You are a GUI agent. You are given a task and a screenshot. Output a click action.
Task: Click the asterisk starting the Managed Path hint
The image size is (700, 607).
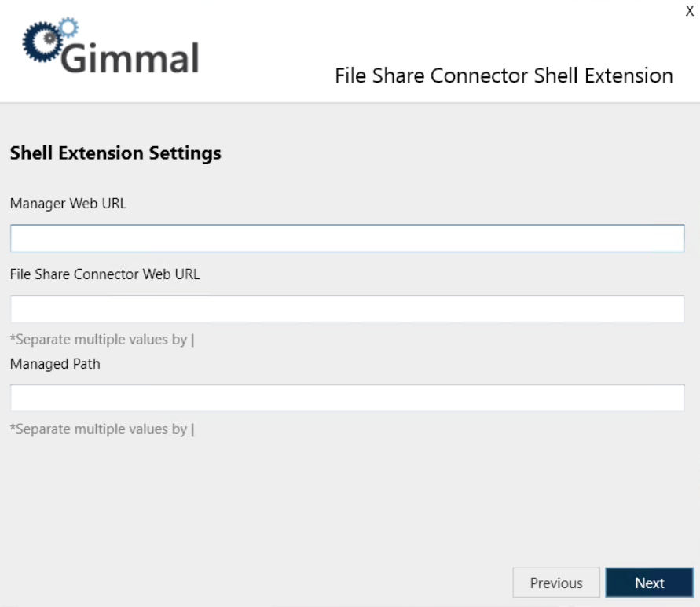[13, 427]
